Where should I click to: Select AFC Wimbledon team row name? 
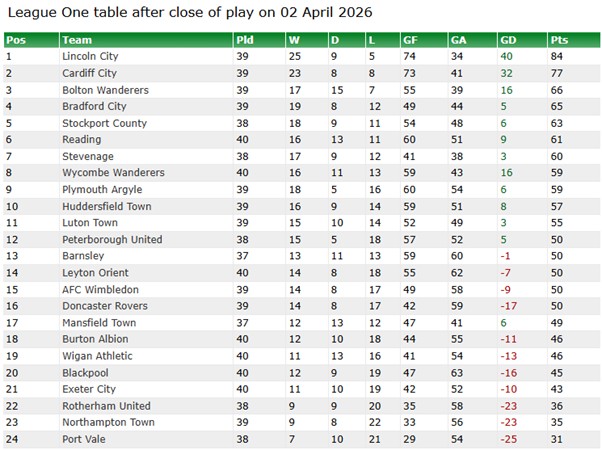(100, 289)
